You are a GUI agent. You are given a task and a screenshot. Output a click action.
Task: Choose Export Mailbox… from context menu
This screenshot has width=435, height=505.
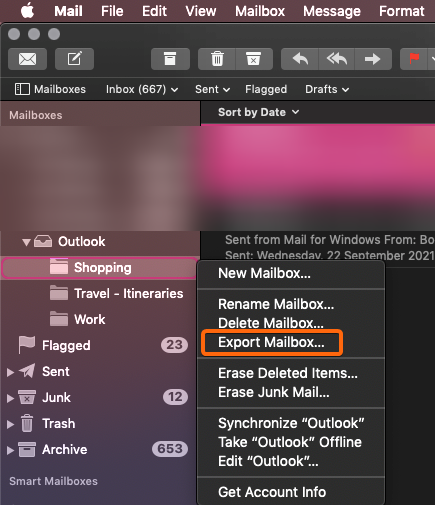tap(271, 342)
